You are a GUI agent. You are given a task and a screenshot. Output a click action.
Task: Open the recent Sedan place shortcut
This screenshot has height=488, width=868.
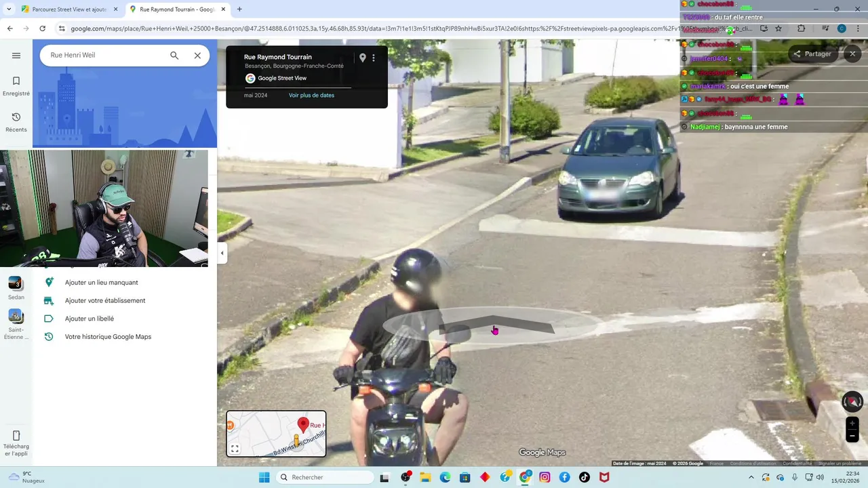coord(16,288)
